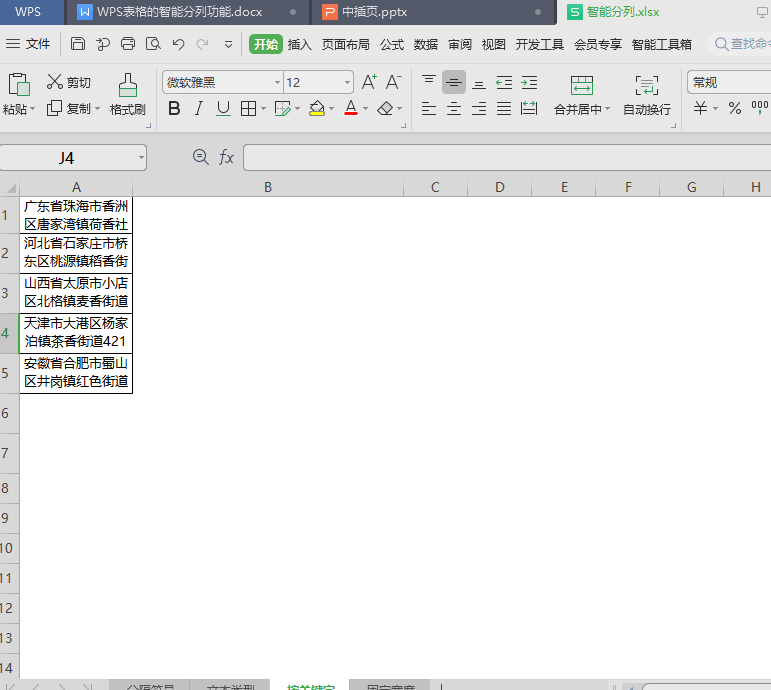Toggle Italic formatting
The height and width of the screenshot is (690, 771).
198,108
